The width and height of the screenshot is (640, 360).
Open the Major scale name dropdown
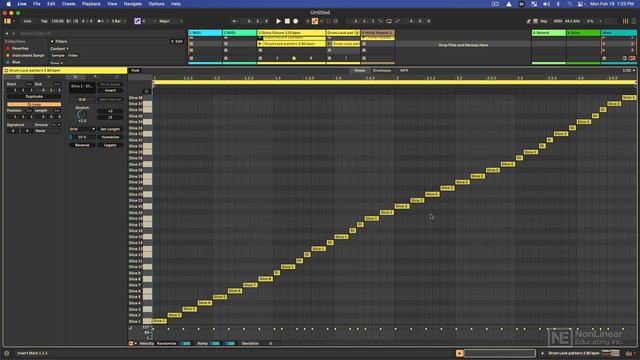tap(171, 21)
